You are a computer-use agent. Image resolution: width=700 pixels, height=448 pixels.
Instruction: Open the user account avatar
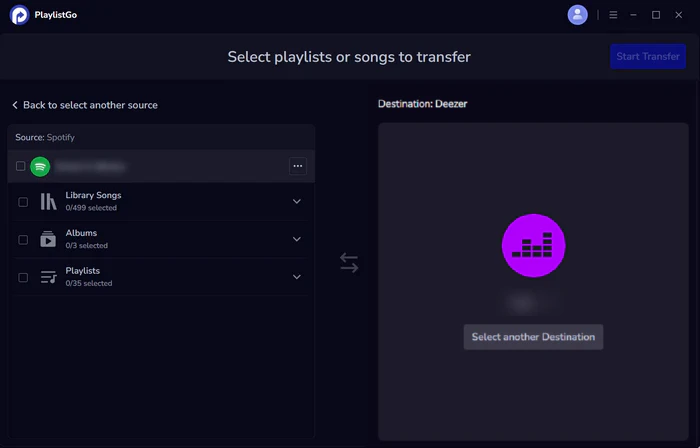click(577, 15)
